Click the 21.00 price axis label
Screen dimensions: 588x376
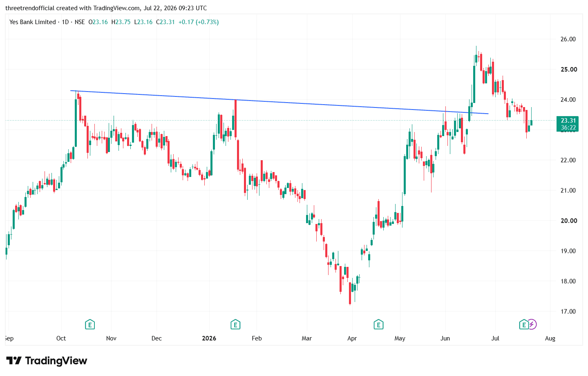(x=568, y=190)
